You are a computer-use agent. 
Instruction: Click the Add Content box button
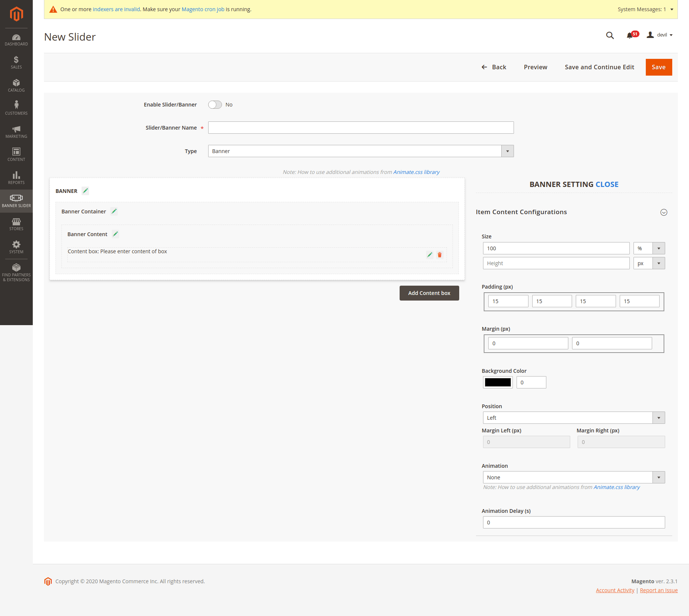click(x=429, y=293)
